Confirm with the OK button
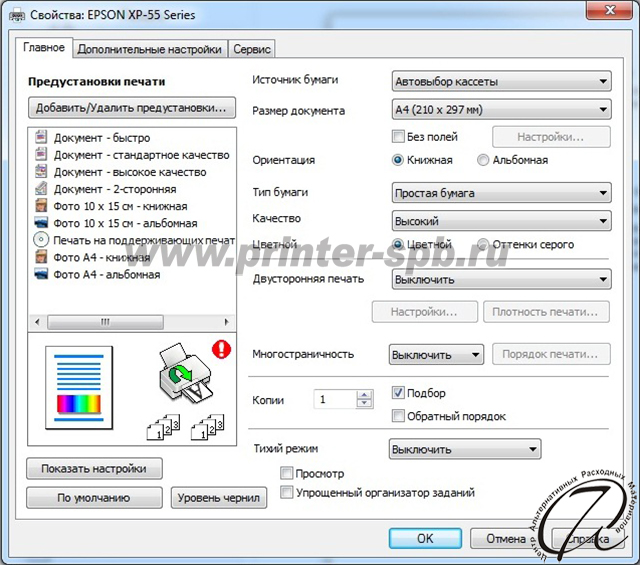This screenshot has height=565, width=640. click(x=425, y=538)
